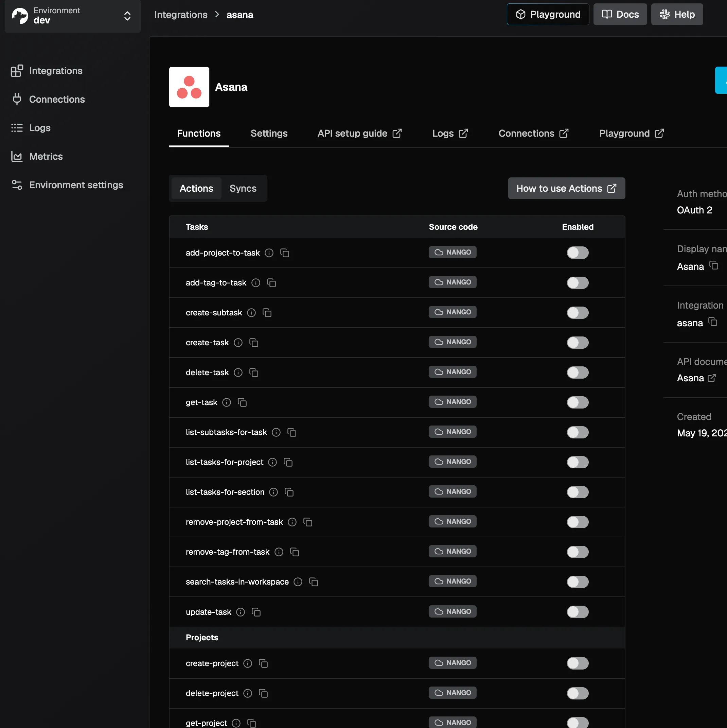Copy the search-tasks-in-workspace name

(x=314, y=582)
